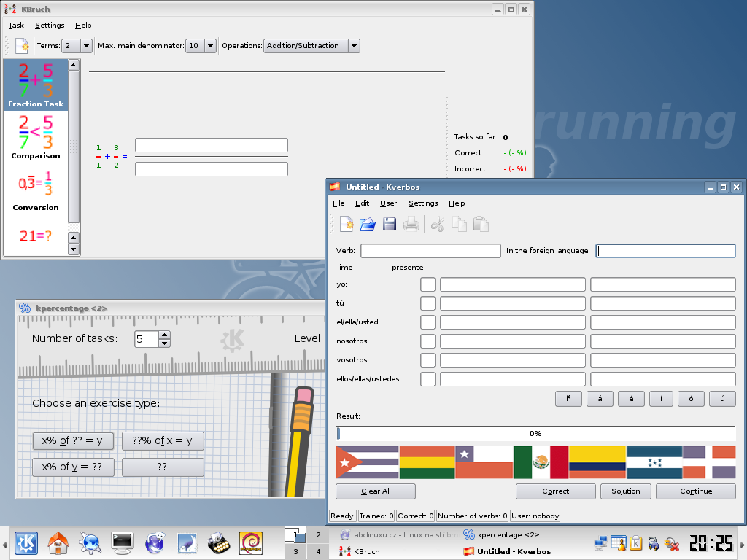Select the Comparison exercise icon
747x560 pixels.
click(36, 137)
